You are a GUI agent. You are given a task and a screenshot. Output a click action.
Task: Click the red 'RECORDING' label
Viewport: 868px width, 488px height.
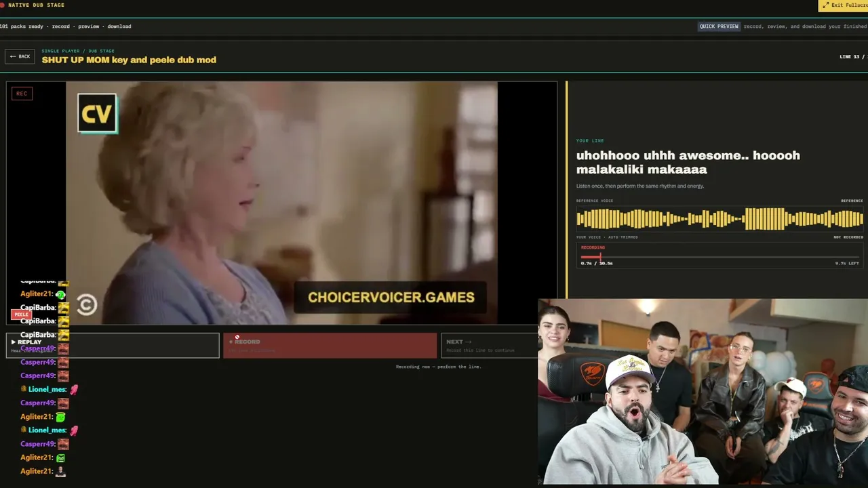pos(593,247)
